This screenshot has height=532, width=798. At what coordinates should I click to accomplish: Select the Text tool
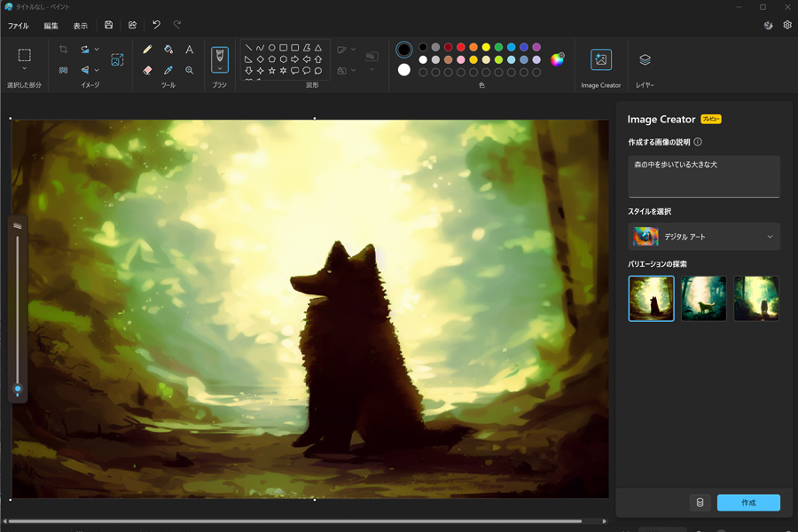coord(190,50)
